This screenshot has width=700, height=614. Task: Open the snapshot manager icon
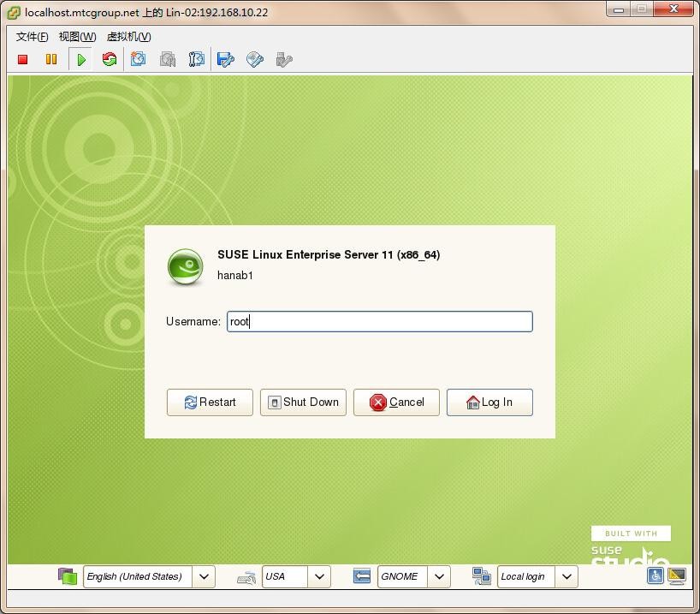(x=196, y=59)
